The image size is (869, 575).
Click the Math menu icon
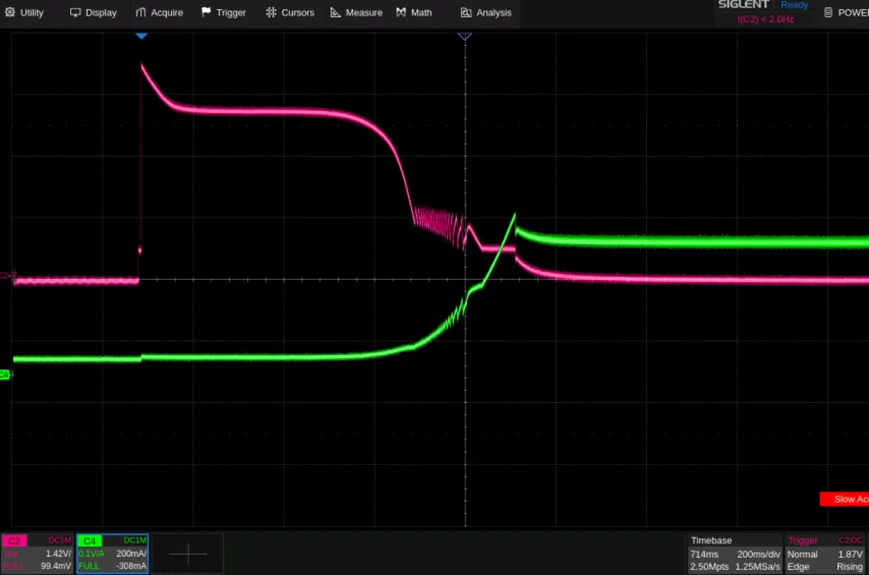[401, 12]
